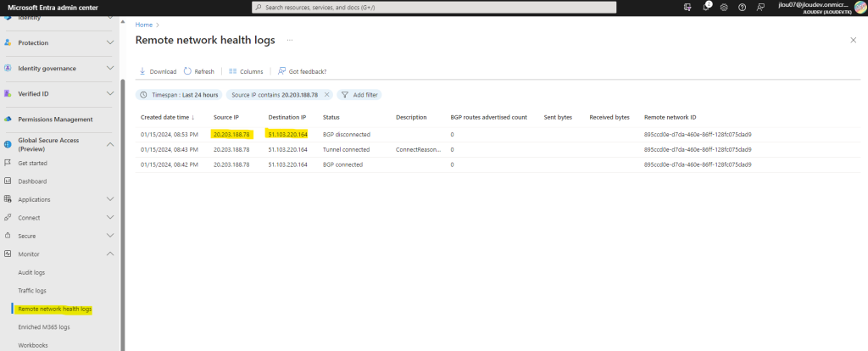868x351 pixels.
Task: Click the Download arrow icon
Action: (x=142, y=71)
